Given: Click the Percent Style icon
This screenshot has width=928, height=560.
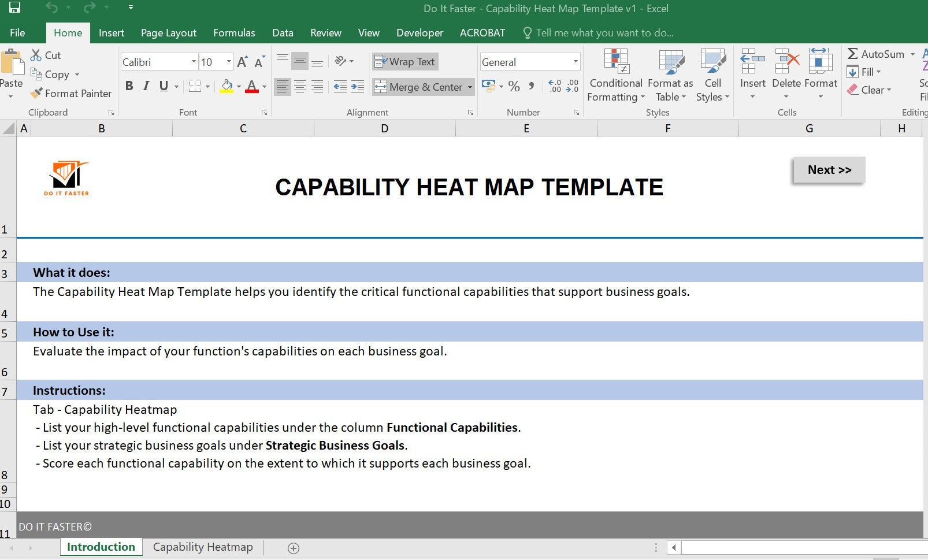Looking at the screenshot, I should (514, 86).
